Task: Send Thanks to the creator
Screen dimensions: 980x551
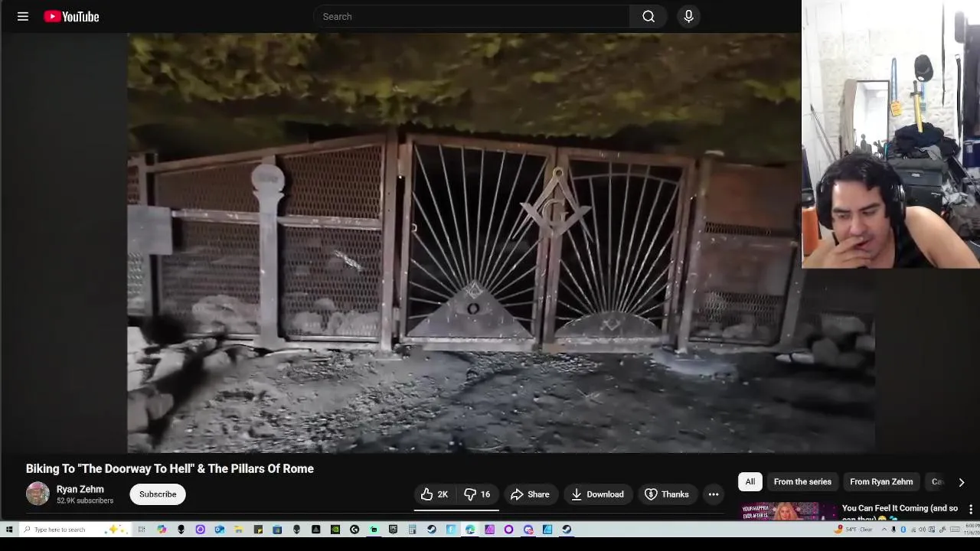Action: [x=667, y=494]
